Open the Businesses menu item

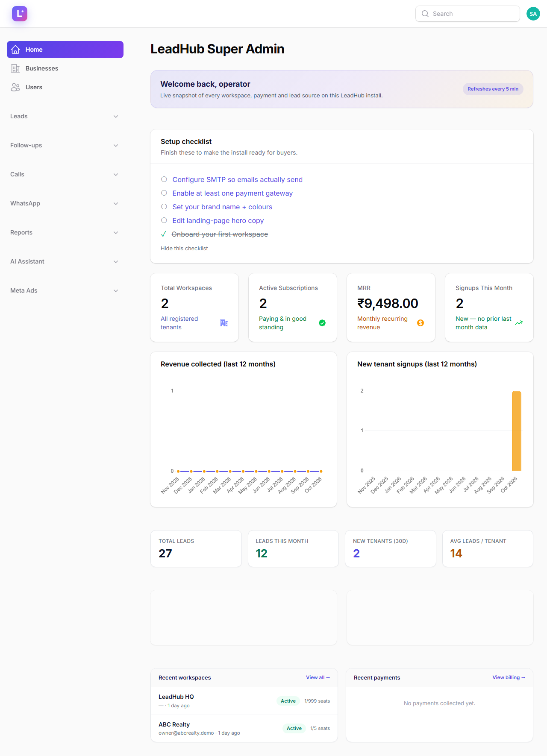pos(65,68)
